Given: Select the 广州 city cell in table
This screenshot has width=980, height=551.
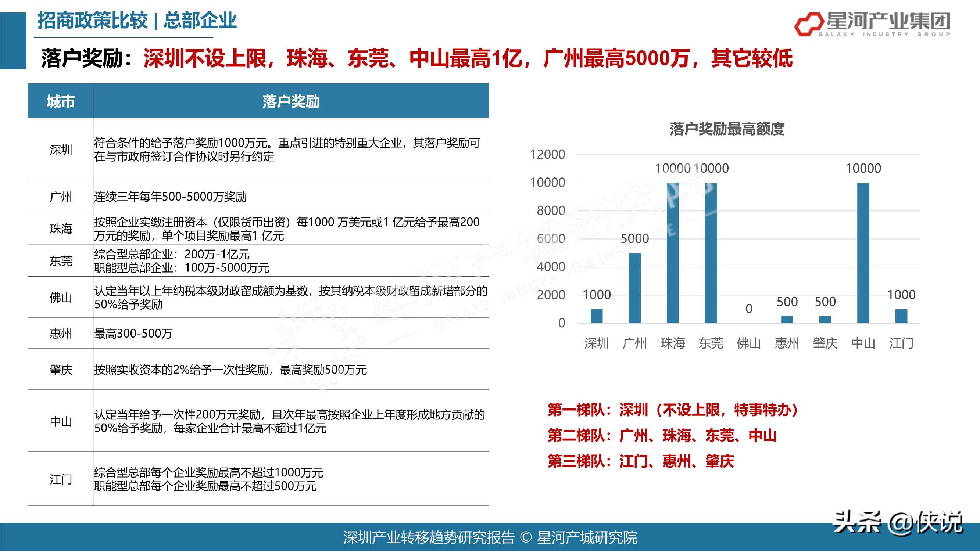Looking at the screenshot, I should point(61,197).
